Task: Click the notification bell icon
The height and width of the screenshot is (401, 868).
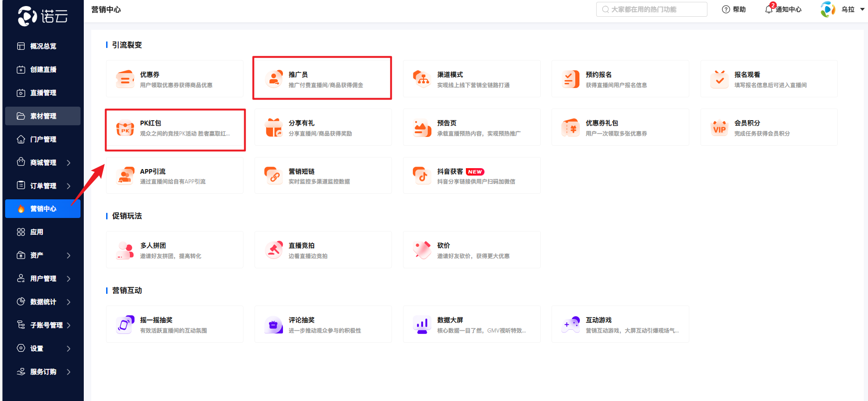Action: [x=768, y=9]
